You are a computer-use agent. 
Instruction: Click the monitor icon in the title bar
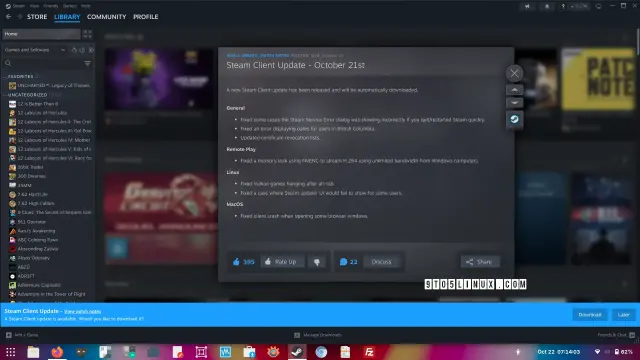(599, 6)
